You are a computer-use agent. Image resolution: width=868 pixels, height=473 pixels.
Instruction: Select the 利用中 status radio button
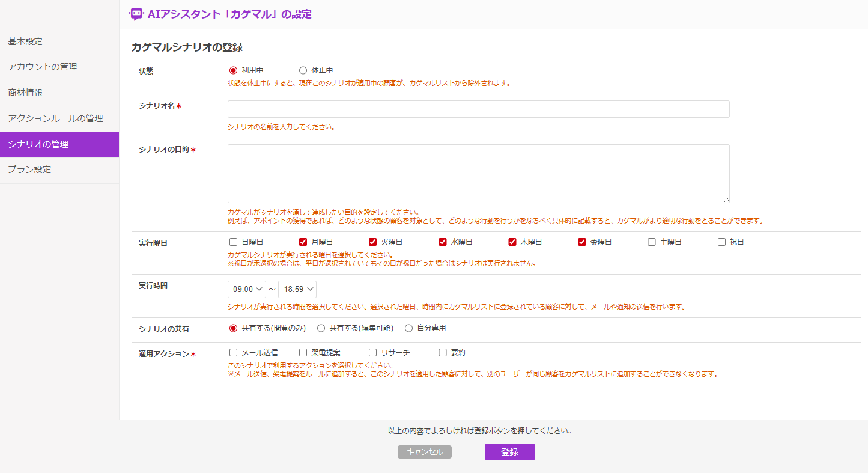tap(233, 70)
